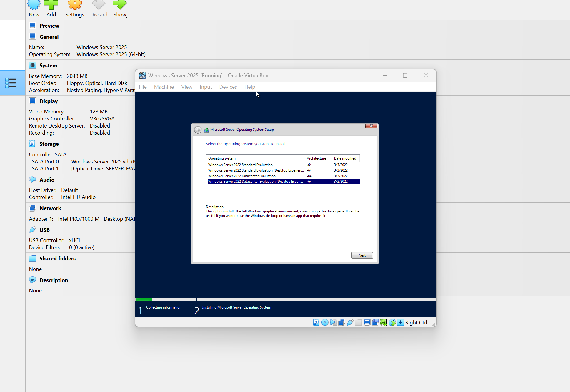The height and width of the screenshot is (392, 570).
Task: Click the Intel HD Audio controller value
Action: pos(78,197)
